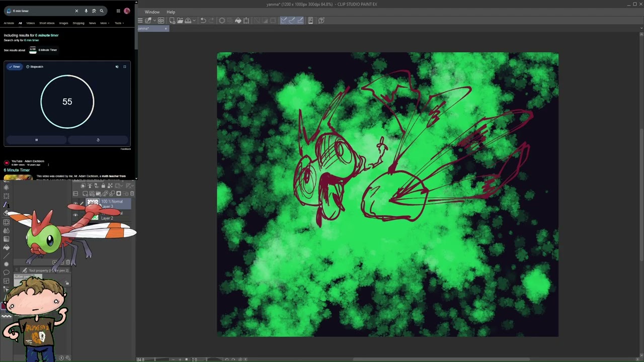Image resolution: width=644 pixels, height=362 pixels.
Task: Select the Balloon tool in the toolbox
Action: (6, 273)
